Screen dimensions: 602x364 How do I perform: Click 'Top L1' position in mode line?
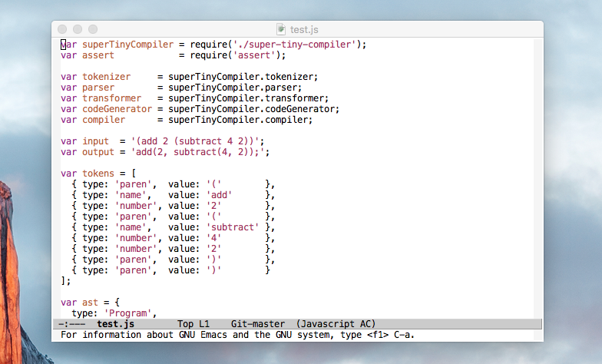[x=193, y=324]
